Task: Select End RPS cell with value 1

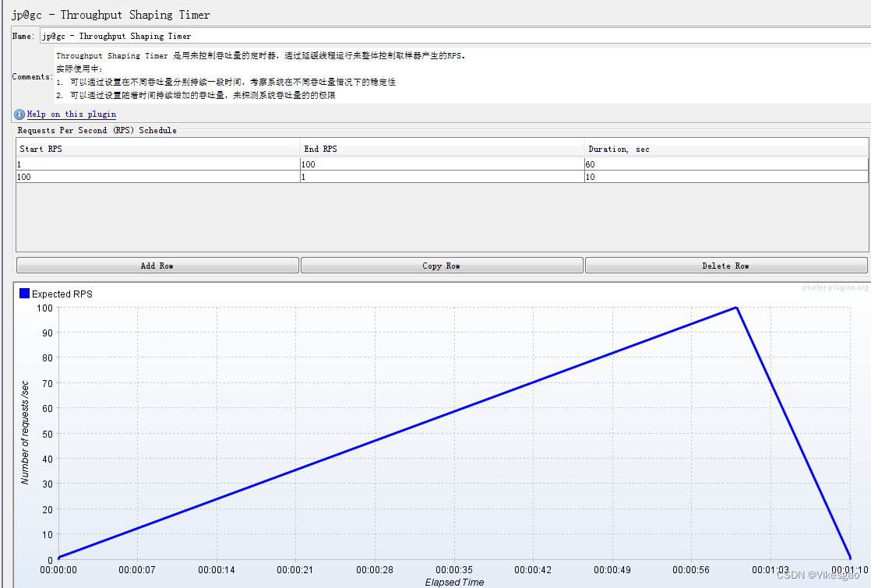Action: point(443,177)
